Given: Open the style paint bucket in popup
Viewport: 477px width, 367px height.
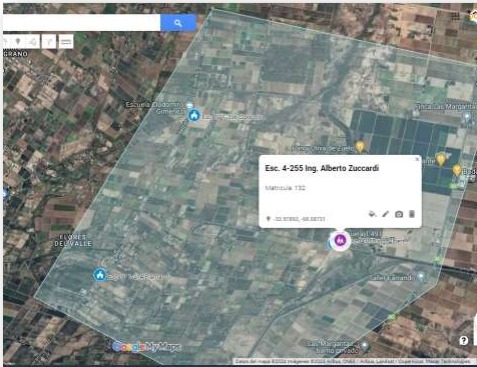Looking at the screenshot, I should 373,214.
